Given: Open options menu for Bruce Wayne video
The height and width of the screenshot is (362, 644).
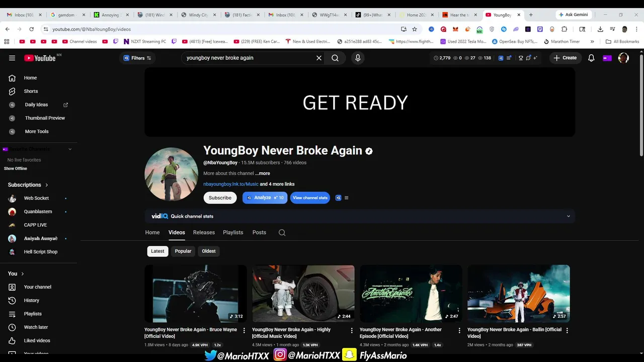Looking at the screenshot, I should (244, 330).
